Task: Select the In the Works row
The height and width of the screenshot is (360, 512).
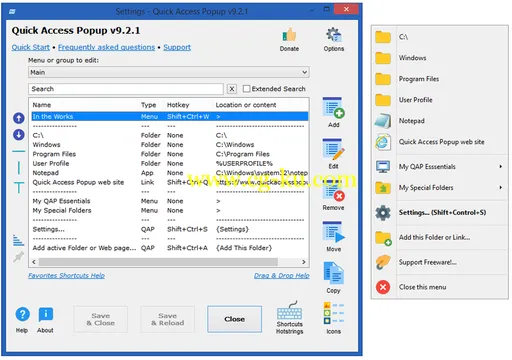Action: point(169,116)
